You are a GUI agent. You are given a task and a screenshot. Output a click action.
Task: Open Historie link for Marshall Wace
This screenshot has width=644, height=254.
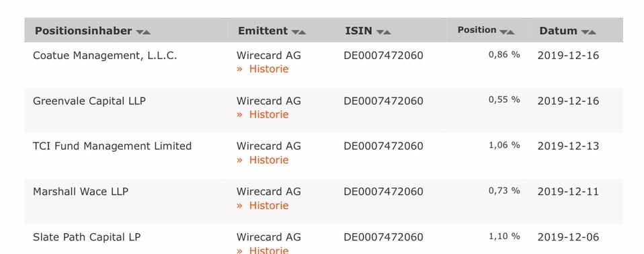(x=263, y=206)
